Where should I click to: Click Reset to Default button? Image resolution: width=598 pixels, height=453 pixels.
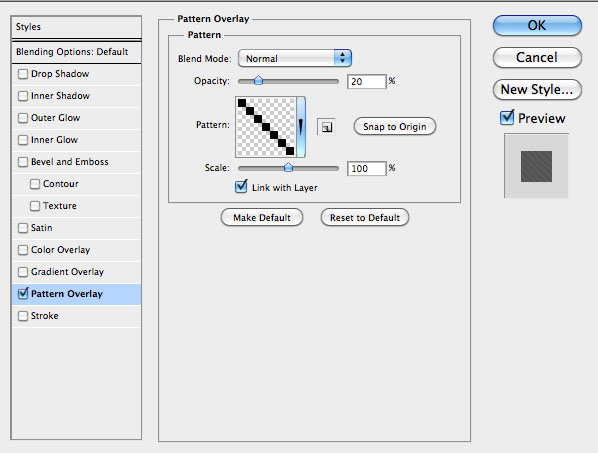coord(365,218)
